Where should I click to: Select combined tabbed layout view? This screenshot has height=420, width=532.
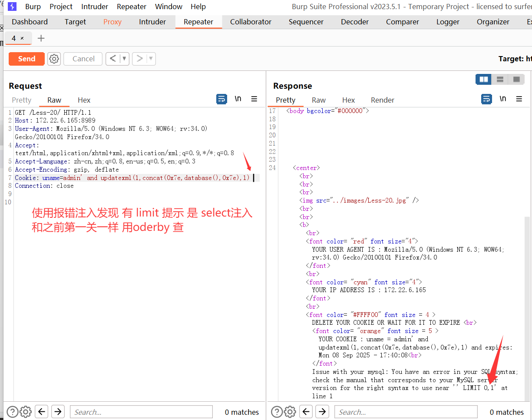click(516, 80)
